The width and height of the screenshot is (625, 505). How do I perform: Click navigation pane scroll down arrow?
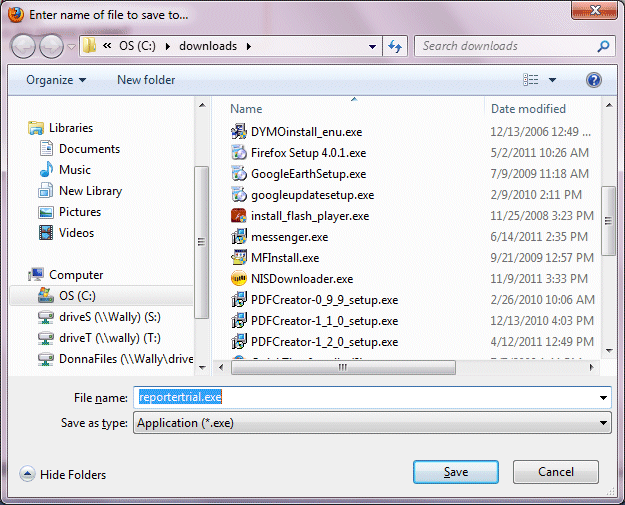click(202, 367)
